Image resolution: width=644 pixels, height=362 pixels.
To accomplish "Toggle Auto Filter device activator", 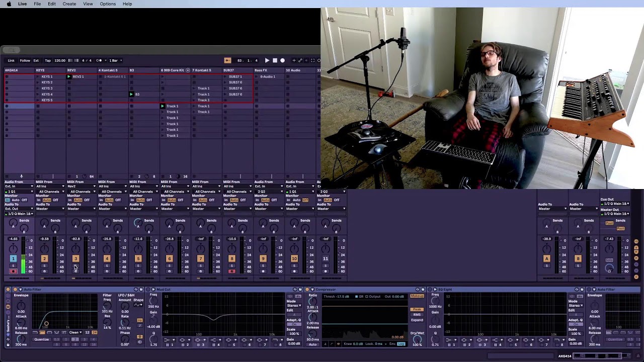I will click(16, 290).
